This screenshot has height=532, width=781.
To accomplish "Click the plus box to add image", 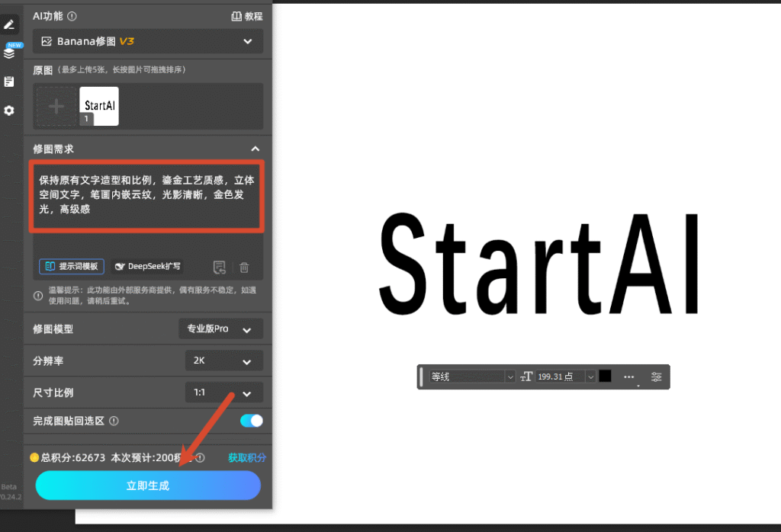I will point(56,107).
